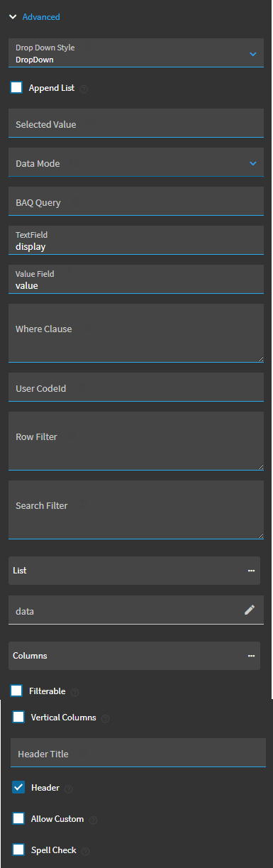Click the BAQ Query input field

(x=136, y=202)
